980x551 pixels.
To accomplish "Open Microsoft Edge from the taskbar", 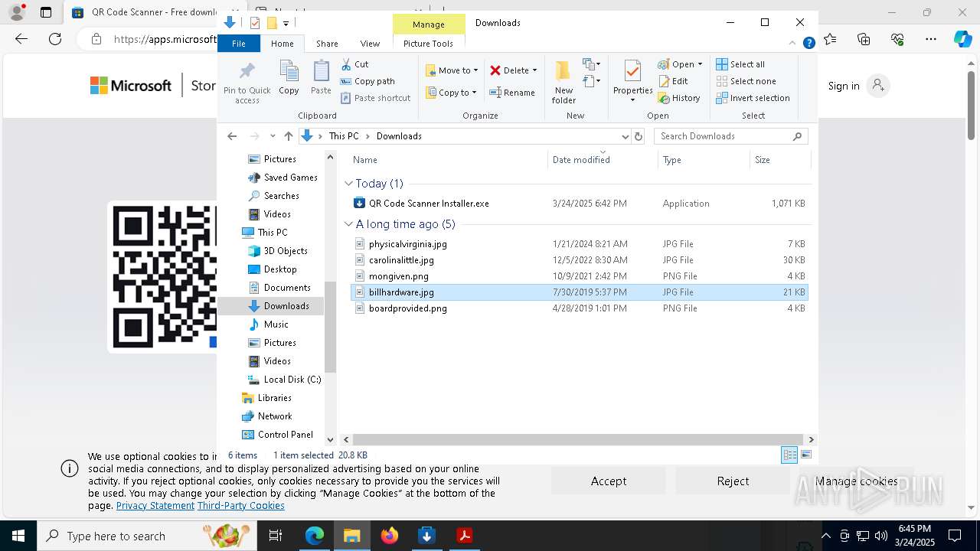I will coord(315,536).
